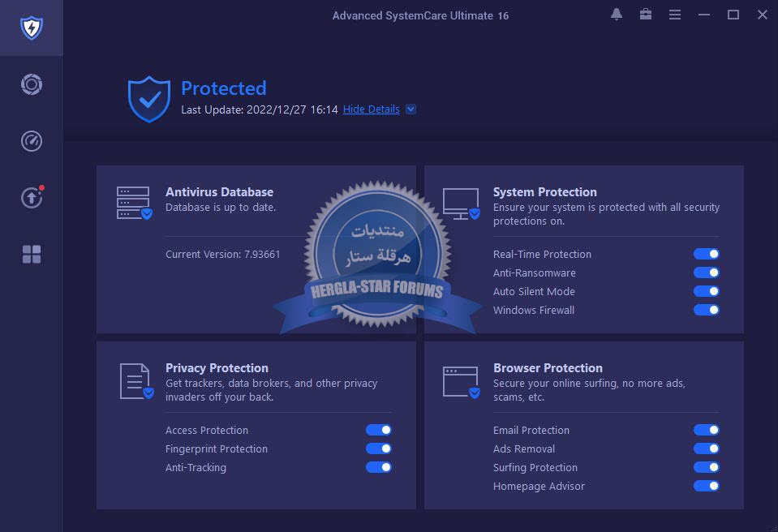
Task: Click the Windows Firewall label
Action: (x=533, y=311)
